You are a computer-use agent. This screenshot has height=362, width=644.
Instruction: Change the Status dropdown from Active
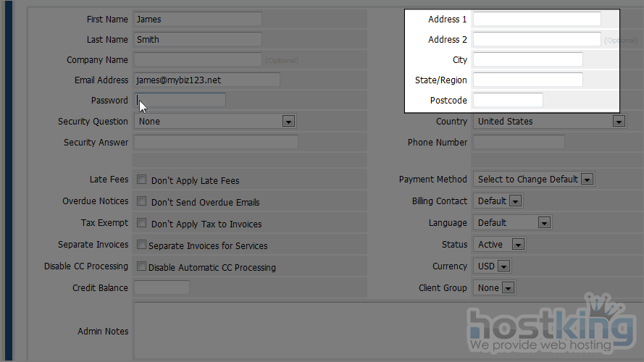click(x=499, y=245)
